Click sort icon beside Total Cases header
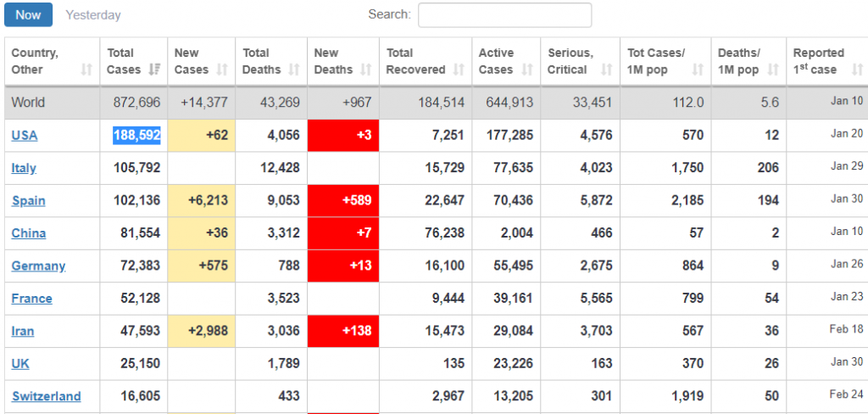Viewport: 868px width, 414px height. point(154,70)
